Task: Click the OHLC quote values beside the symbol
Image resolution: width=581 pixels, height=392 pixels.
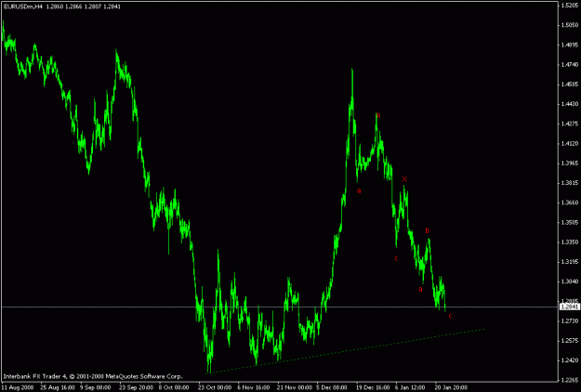Action: coord(84,7)
